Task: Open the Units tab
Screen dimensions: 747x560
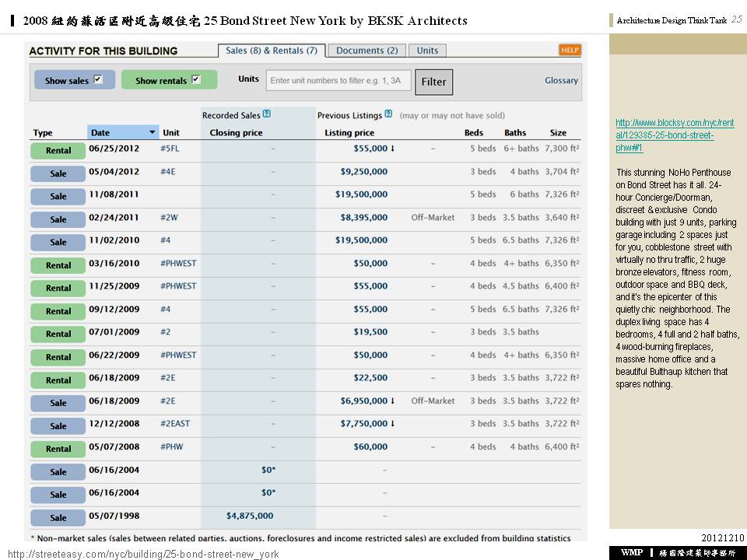Action: tap(427, 51)
